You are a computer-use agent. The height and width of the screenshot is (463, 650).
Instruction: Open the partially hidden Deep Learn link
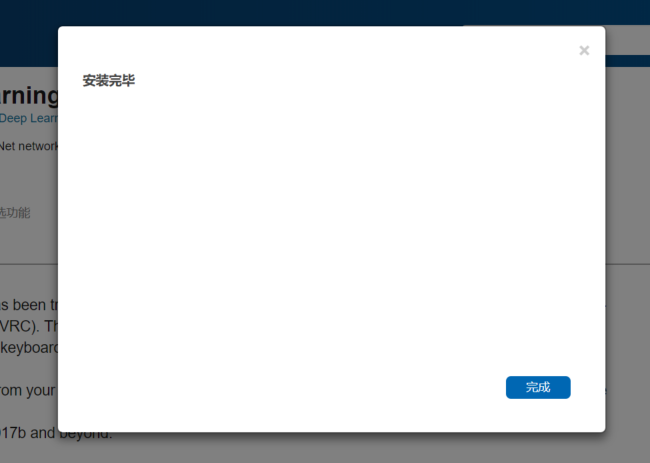tap(29, 118)
